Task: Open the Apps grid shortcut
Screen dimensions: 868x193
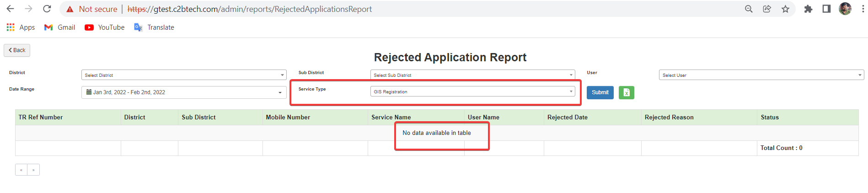Action: pos(21,27)
